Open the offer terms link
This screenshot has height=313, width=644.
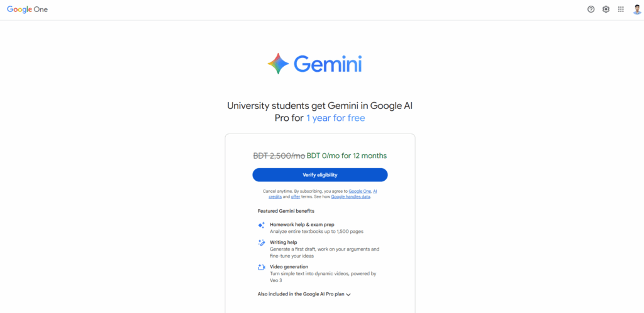[x=295, y=197]
